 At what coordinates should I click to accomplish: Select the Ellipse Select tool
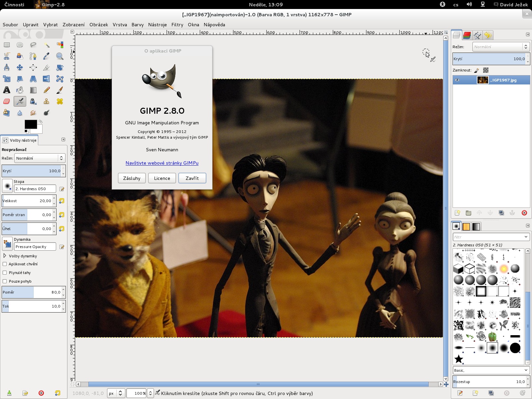tap(20, 45)
